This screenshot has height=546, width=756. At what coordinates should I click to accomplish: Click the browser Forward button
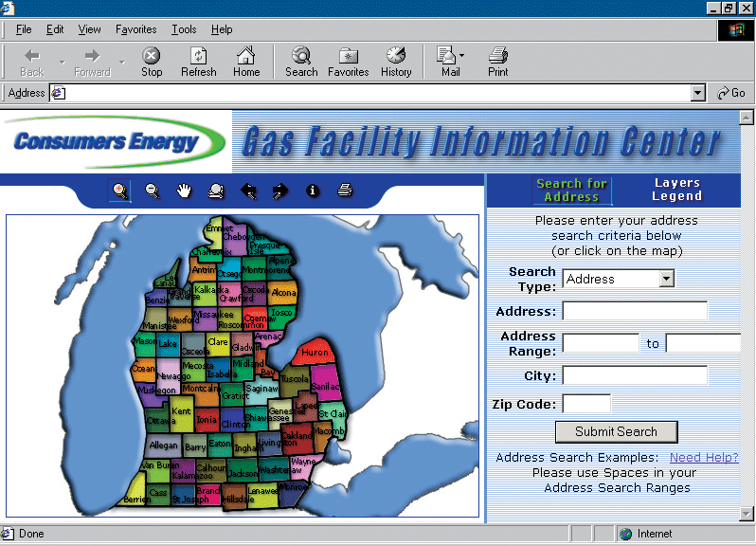coord(92,63)
